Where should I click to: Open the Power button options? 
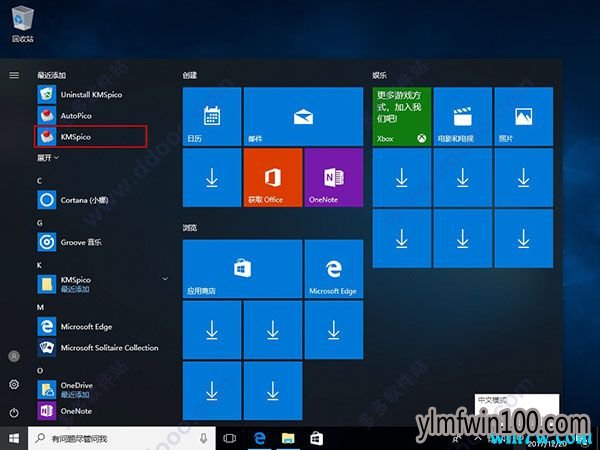14,412
